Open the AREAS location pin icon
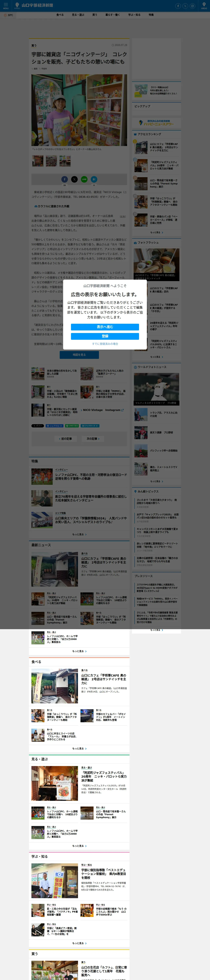Viewport: 210px width, 980px height. click(204, 6)
